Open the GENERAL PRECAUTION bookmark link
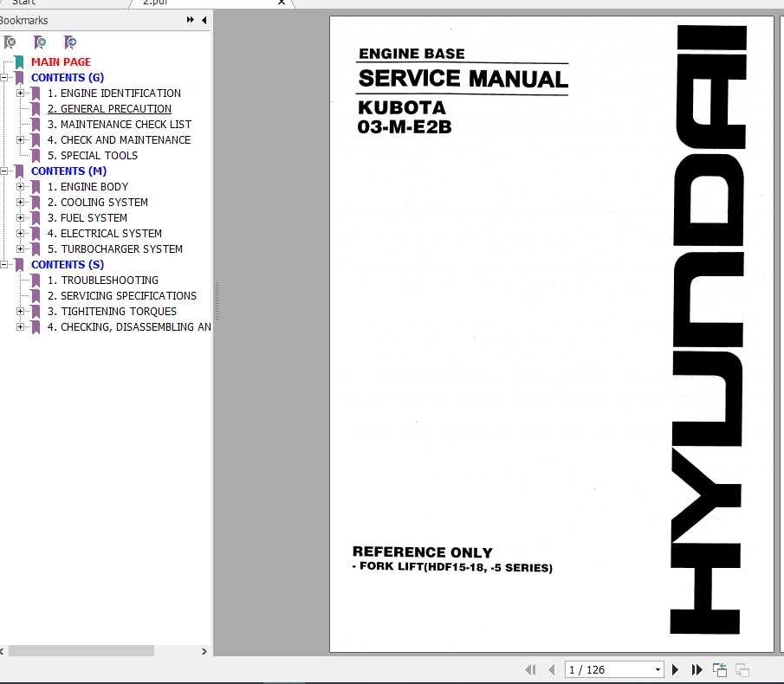The width and height of the screenshot is (784, 684). pyautogui.click(x=109, y=108)
